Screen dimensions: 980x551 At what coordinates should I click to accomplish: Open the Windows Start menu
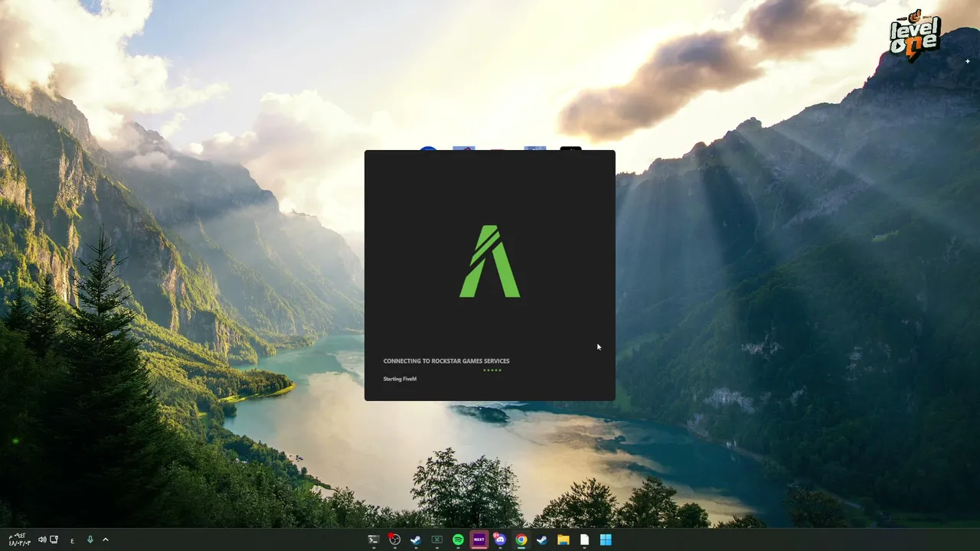tap(606, 540)
